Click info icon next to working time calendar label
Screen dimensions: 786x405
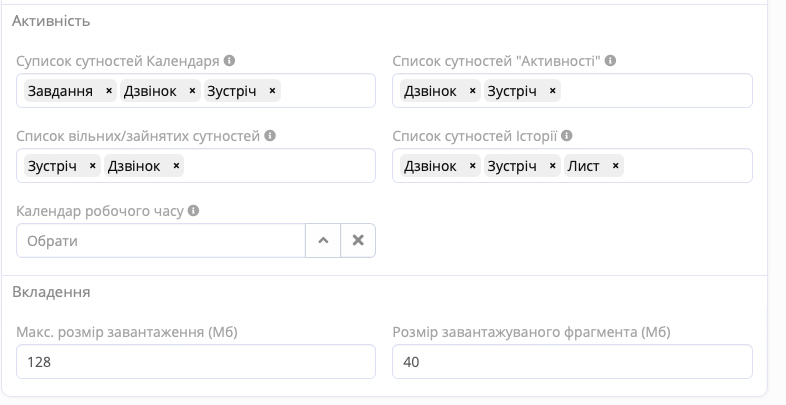click(x=194, y=211)
